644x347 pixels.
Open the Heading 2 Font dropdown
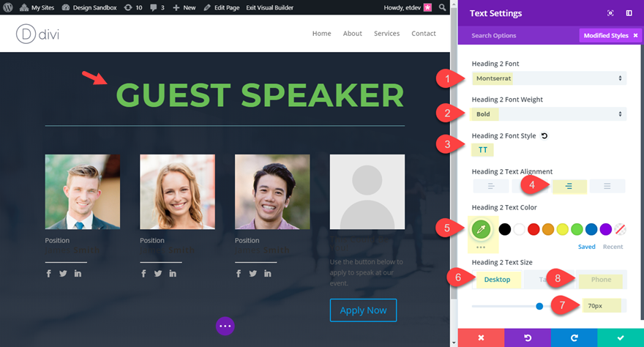[x=549, y=78]
